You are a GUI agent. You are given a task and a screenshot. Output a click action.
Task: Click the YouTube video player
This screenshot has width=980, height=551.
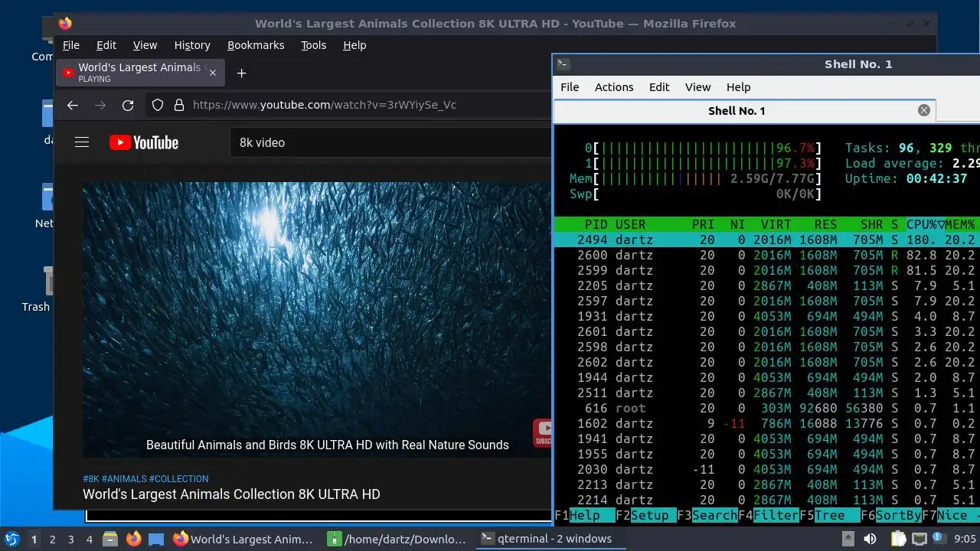point(317,320)
